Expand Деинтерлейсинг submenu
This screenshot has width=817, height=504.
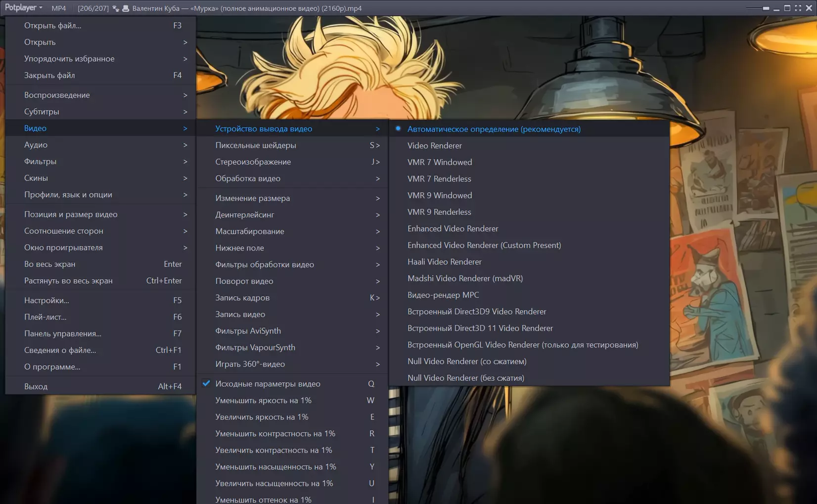click(292, 215)
